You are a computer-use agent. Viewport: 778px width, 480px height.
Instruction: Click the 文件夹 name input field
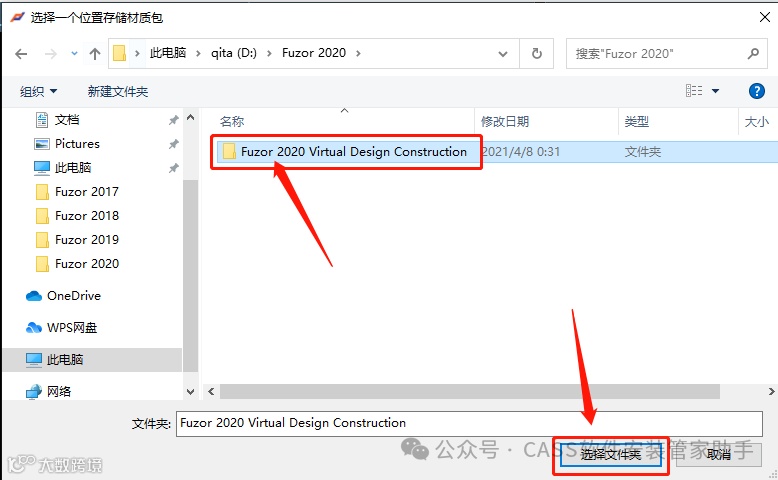(x=469, y=423)
